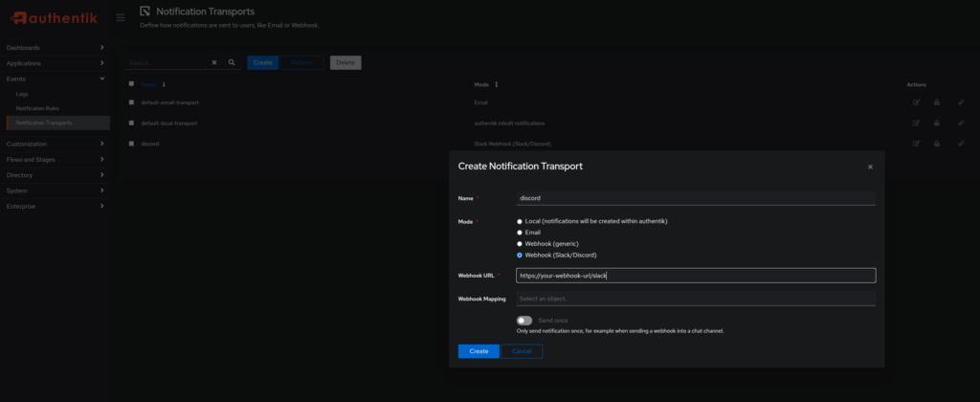Focus the Name input containing discord
The image size is (980, 402).
(696, 198)
